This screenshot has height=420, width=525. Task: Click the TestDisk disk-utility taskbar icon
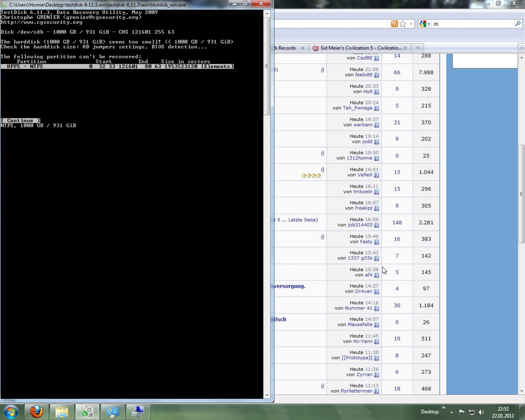[x=87, y=411]
